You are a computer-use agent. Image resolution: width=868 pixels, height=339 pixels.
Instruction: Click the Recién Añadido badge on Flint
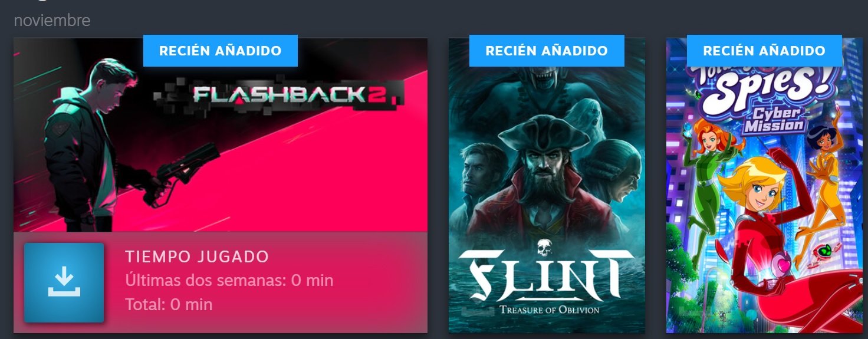click(547, 51)
